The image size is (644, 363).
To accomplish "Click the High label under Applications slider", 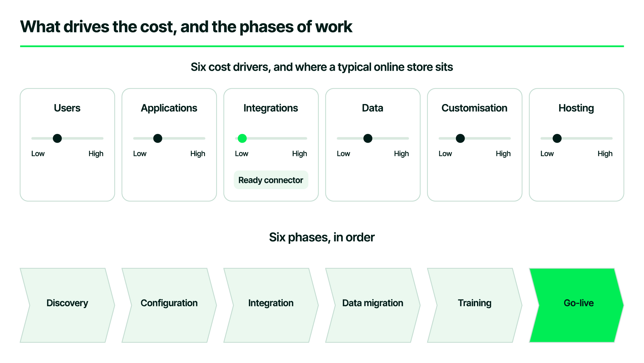I will 198,154.
